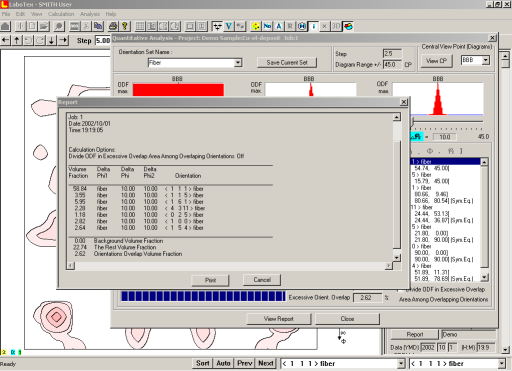The image size is (512, 371).
Task: Click the field showing 10.0 under the ODF diagram
Action: click(445, 137)
